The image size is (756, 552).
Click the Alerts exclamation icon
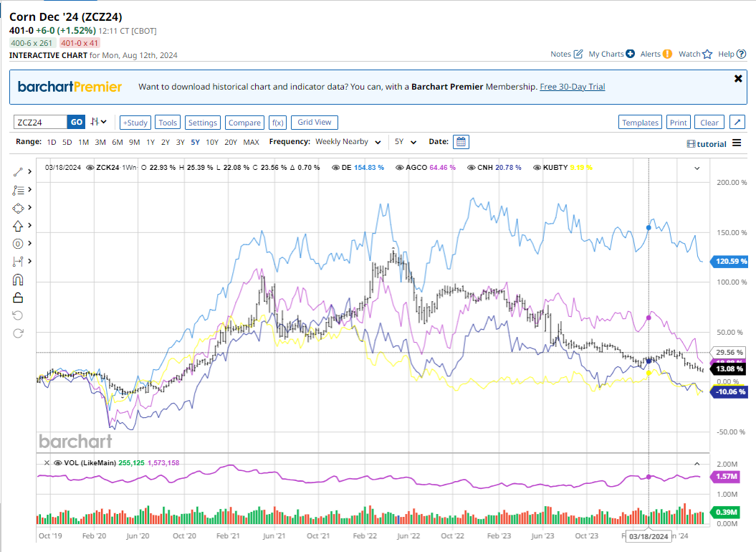point(667,54)
